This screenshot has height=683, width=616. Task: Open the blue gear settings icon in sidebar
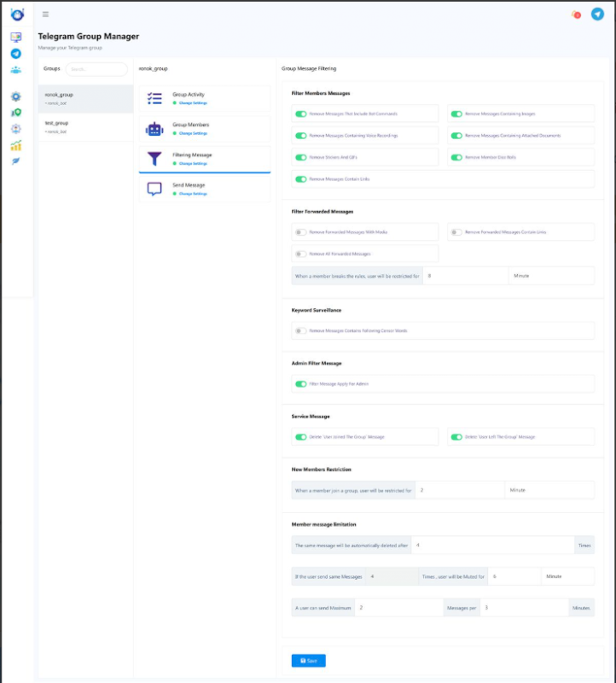16,96
